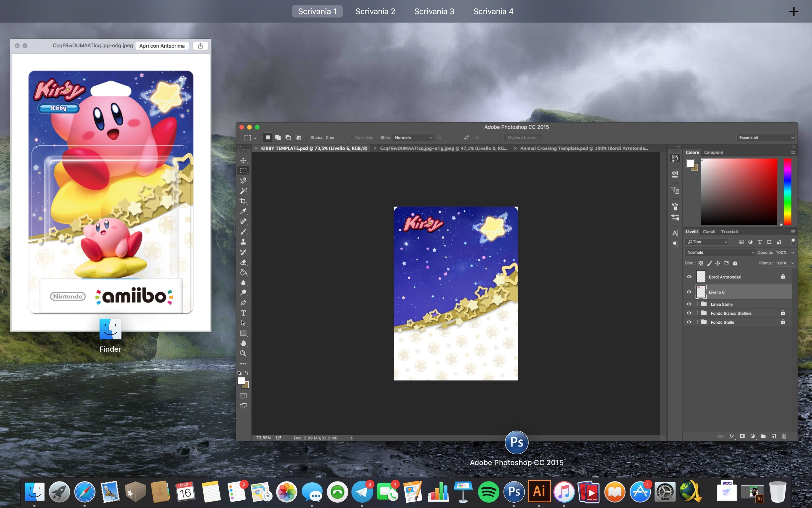This screenshot has height=508, width=812.
Task: Create a new group with folder icon
Action: [x=763, y=436]
